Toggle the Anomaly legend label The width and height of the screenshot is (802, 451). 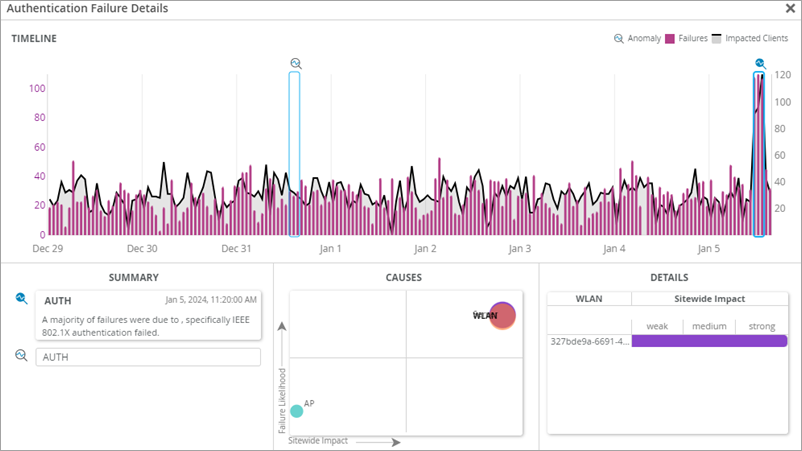[x=644, y=39]
